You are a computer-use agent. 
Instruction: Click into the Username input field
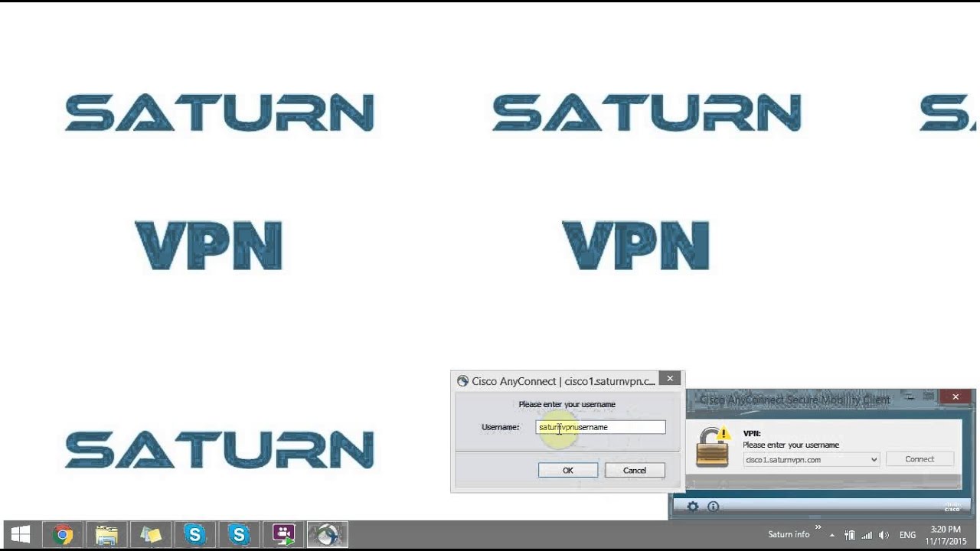(600, 427)
